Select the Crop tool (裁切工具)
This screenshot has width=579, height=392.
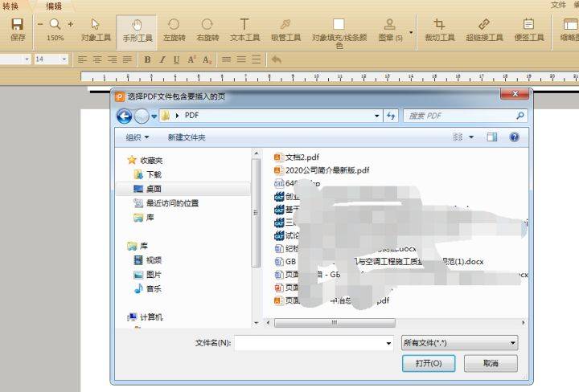[439, 30]
